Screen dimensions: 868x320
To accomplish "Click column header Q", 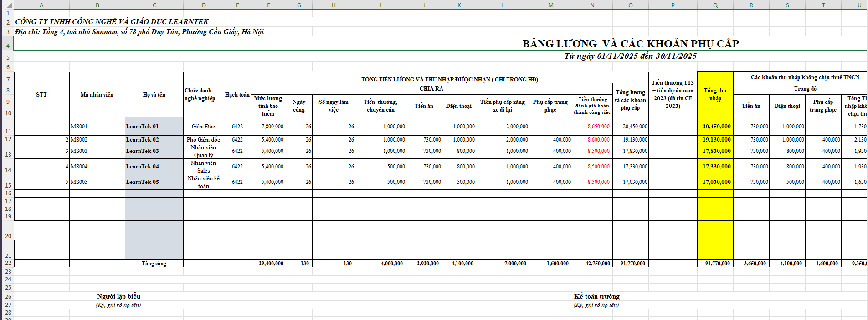I will tap(715, 5).
